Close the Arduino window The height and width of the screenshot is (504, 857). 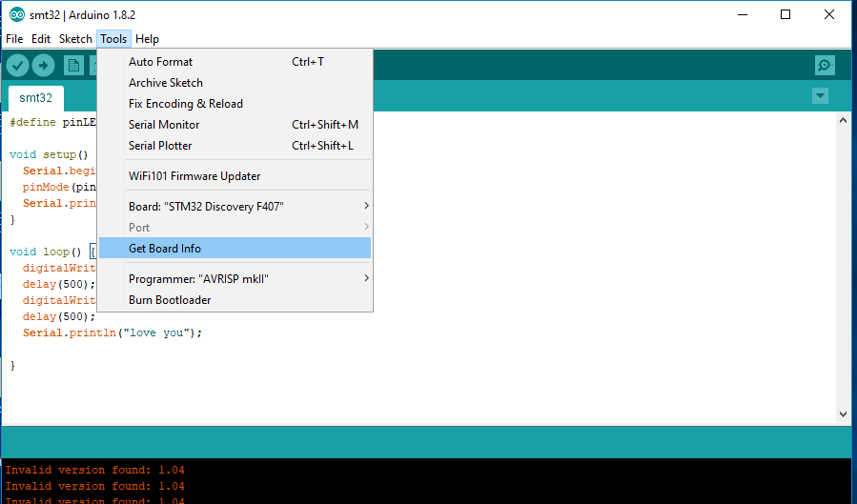(x=829, y=14)
